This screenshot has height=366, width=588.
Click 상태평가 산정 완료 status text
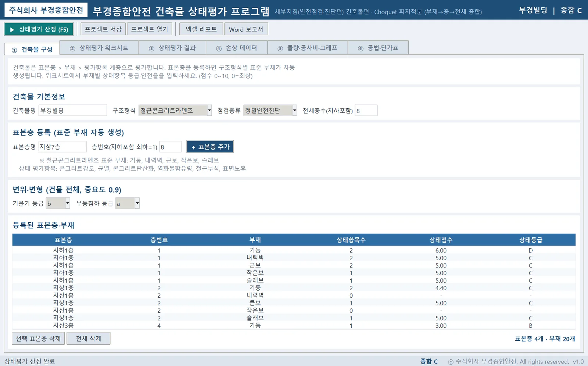pyautogui.click(x=30, y=361)
